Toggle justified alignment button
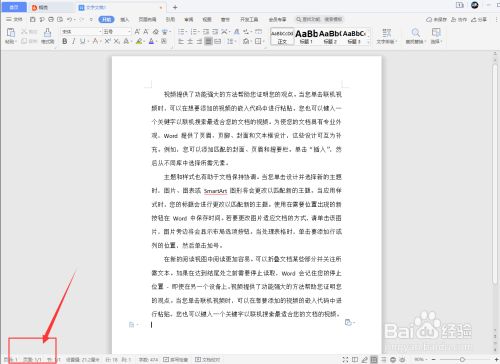 208,41
